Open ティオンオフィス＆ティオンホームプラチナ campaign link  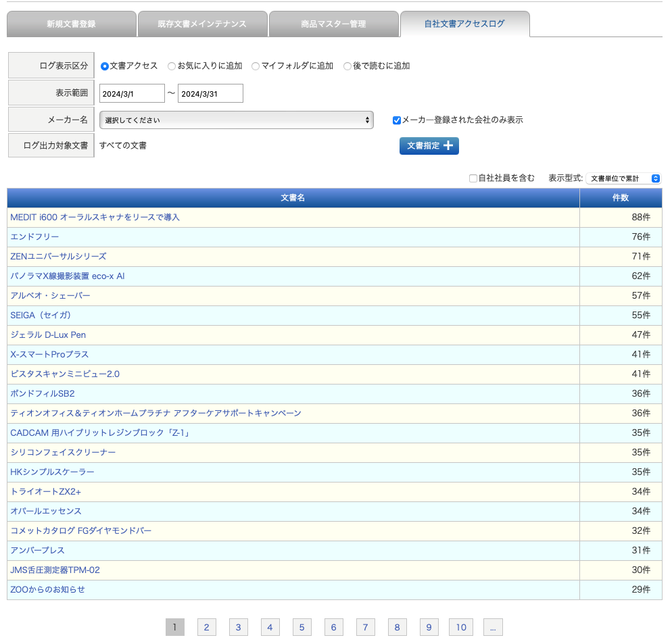click(156, 413)
